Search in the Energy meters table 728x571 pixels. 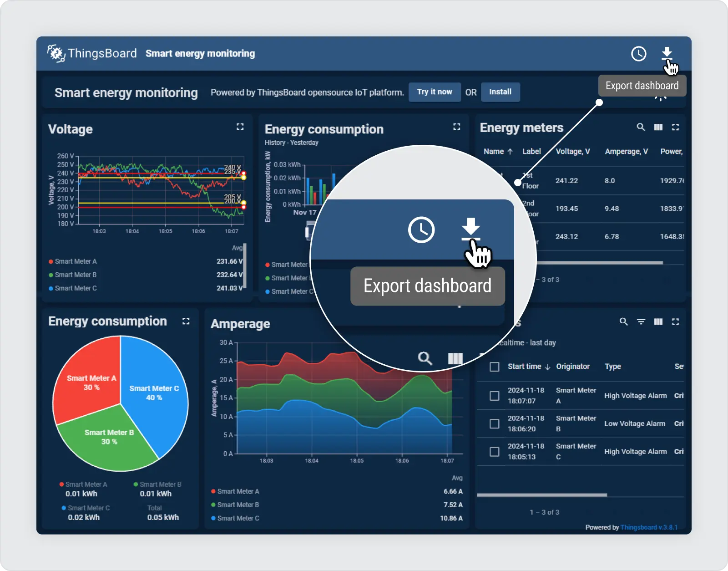pos(641,127)
